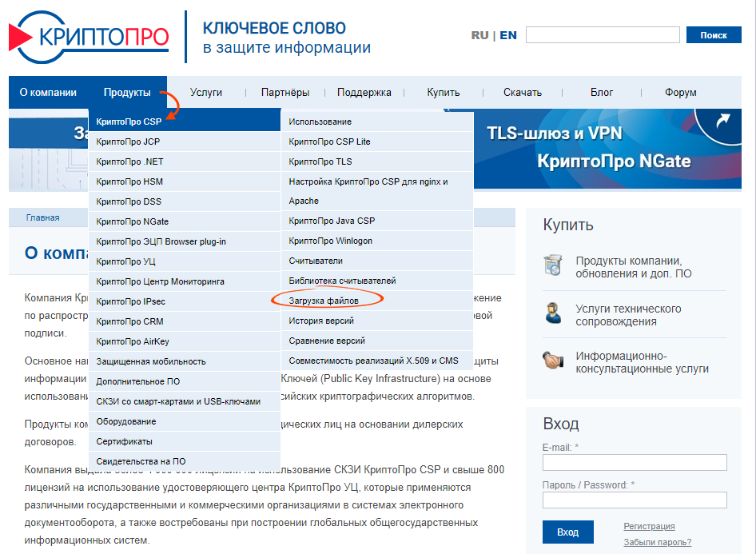The width and height of the screenshot is (756, 554).
Task: Open the products and updates cart icon
Action: (553, 265)
